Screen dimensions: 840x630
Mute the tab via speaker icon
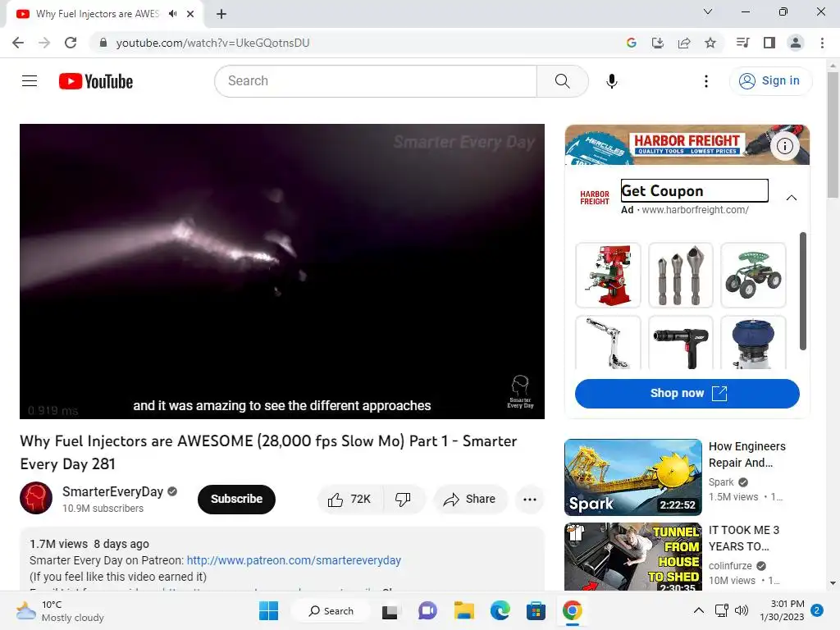tap(172, 14)
